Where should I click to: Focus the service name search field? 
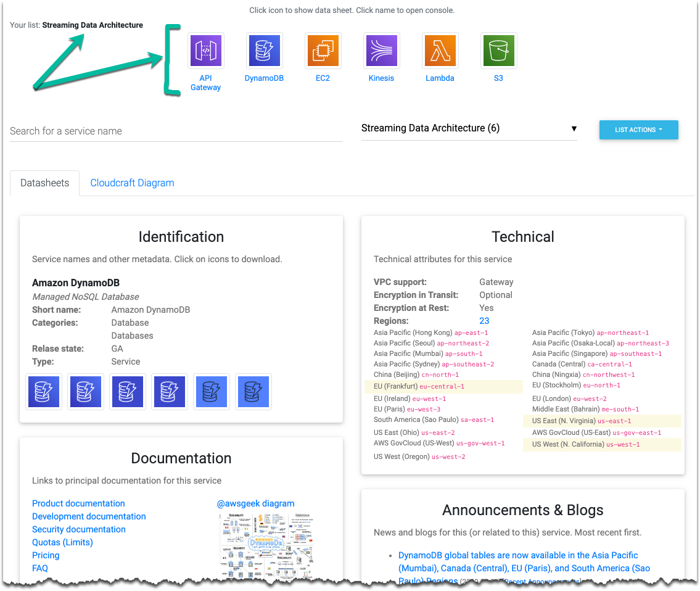tap(176, 131)
